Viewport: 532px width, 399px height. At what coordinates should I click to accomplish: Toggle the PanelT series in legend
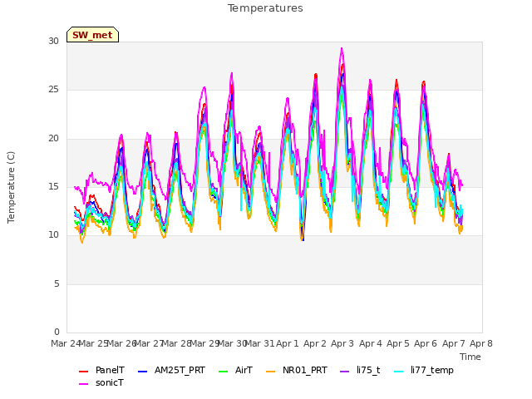pyautogui.click(x=101, y=370)
